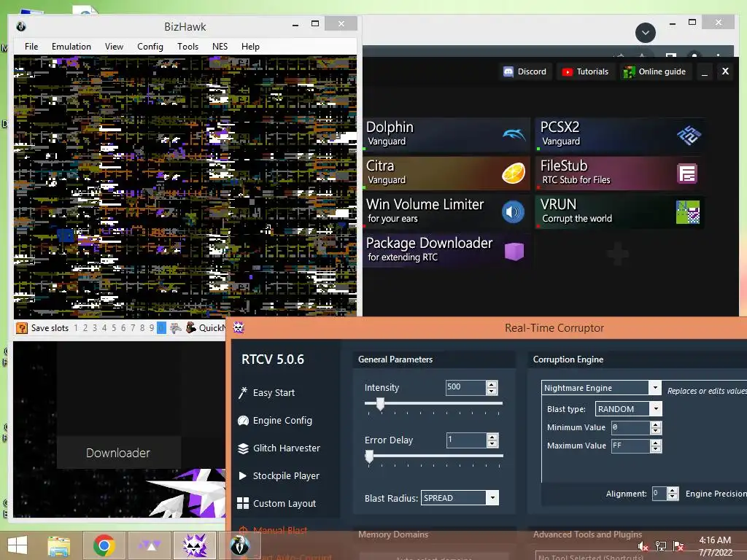Increase Error Delay with the up stepper
Screen dimensions: 747x560
492,437
